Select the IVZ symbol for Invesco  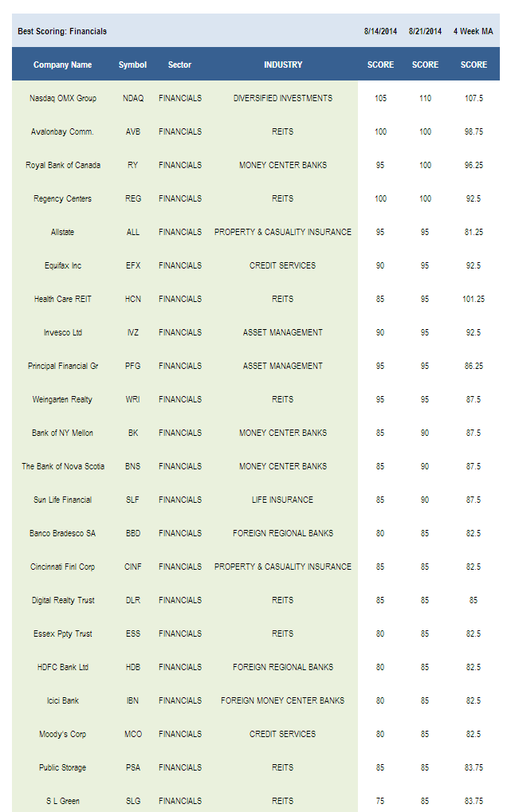(133, 332)
